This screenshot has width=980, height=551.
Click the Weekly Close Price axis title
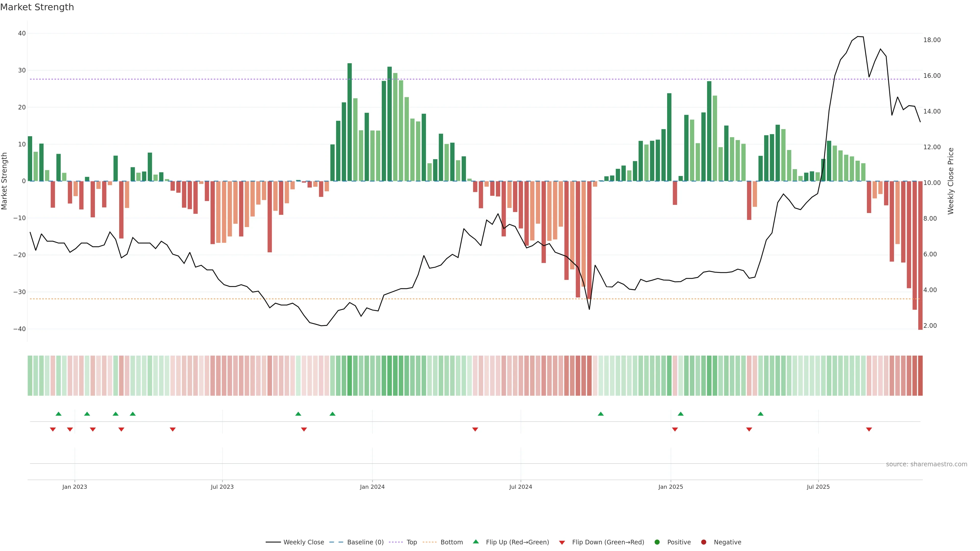pyautogui.click(x=951, y=181)
